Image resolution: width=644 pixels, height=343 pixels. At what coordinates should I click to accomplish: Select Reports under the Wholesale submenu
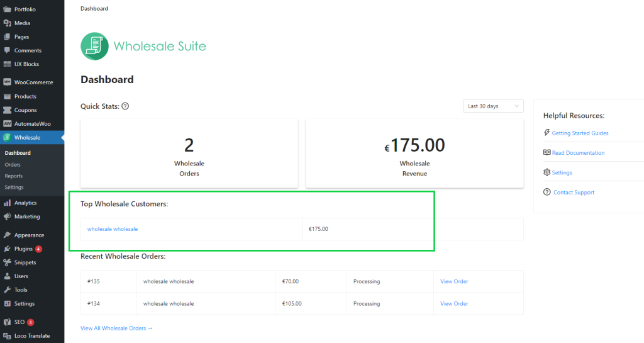(14, 176)
